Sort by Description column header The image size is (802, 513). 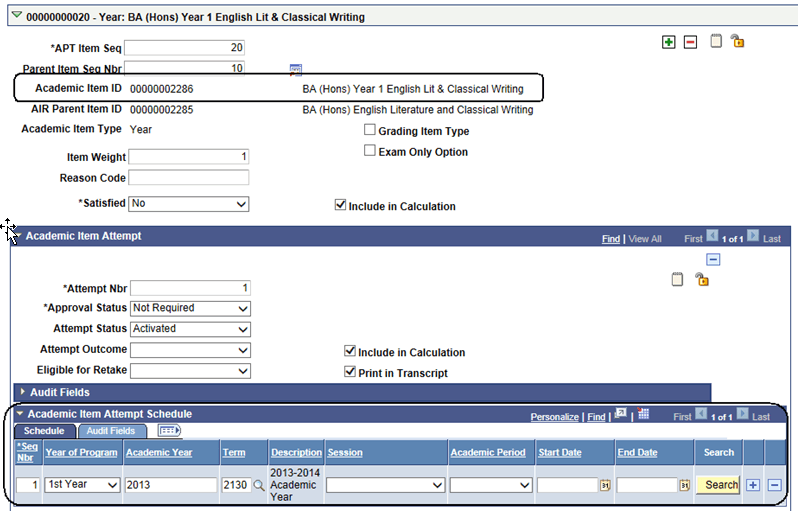[297, 453]
